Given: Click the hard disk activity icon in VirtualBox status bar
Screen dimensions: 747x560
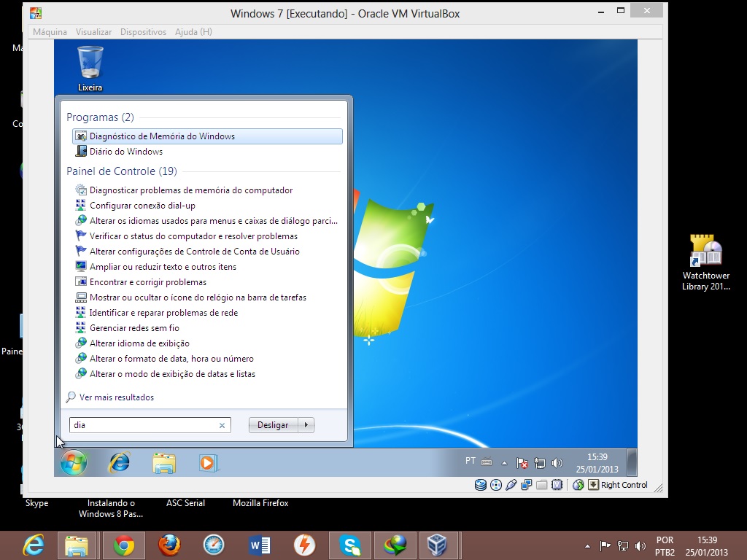Looking at the screenshot, I should pyautogui.click(x=481, y=485).
